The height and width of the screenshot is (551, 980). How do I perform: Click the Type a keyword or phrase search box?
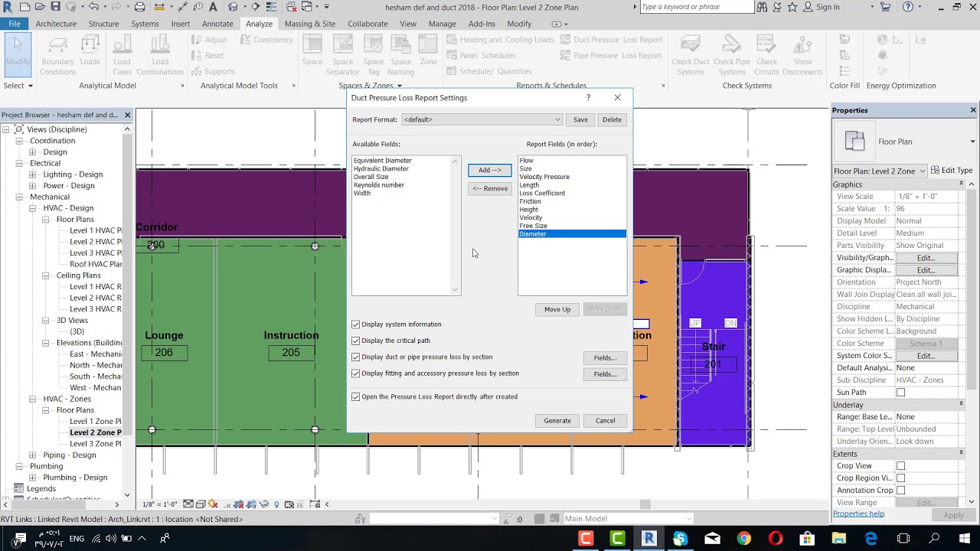coord(697,7)
